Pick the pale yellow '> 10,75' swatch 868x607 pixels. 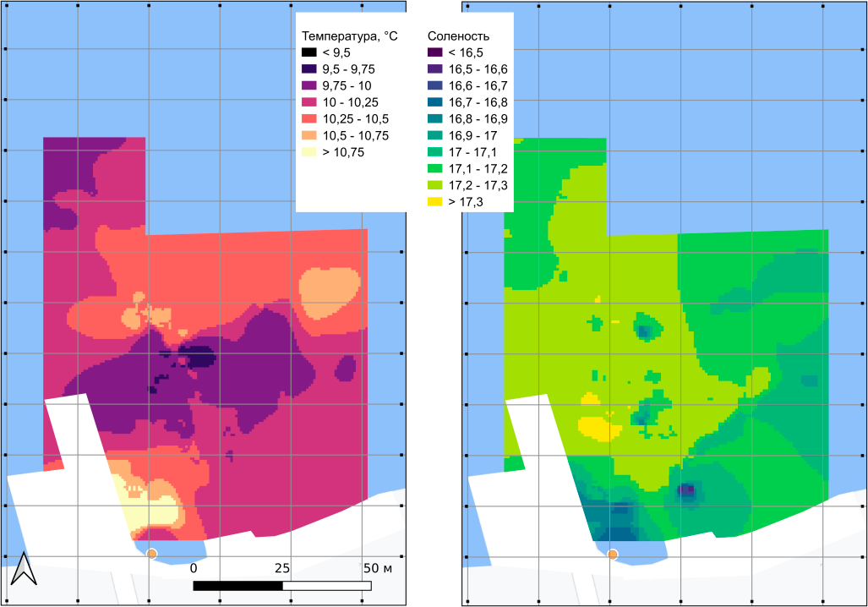[310, 151]
